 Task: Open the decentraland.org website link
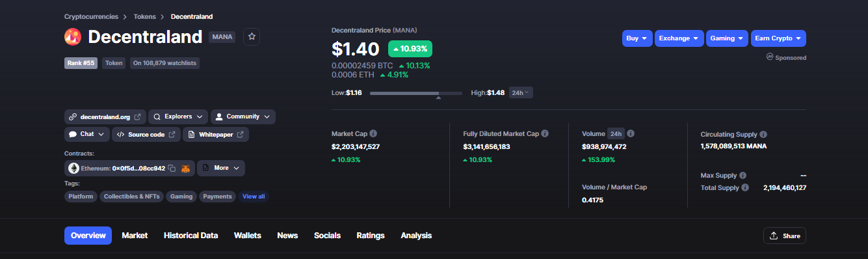click(105, 117)
